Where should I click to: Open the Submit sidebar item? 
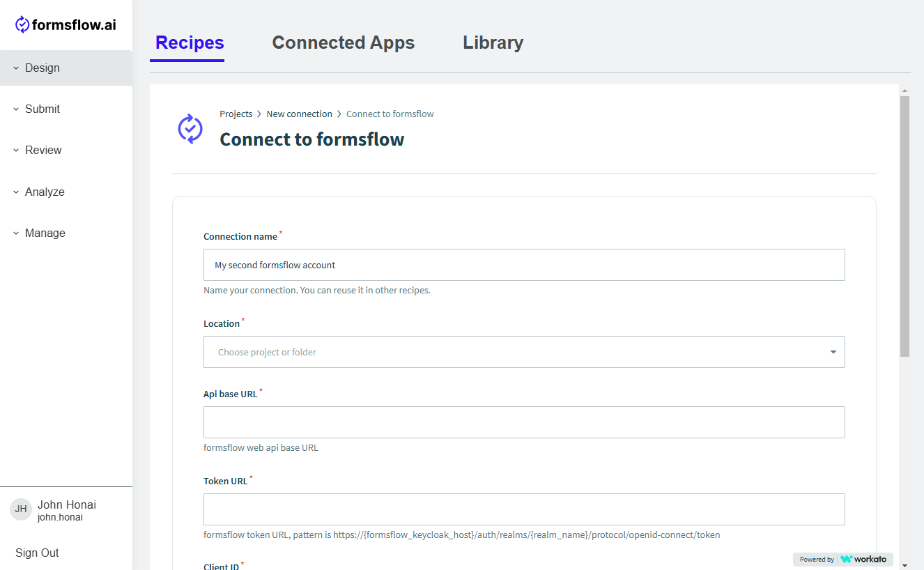[x=66, y=109]
